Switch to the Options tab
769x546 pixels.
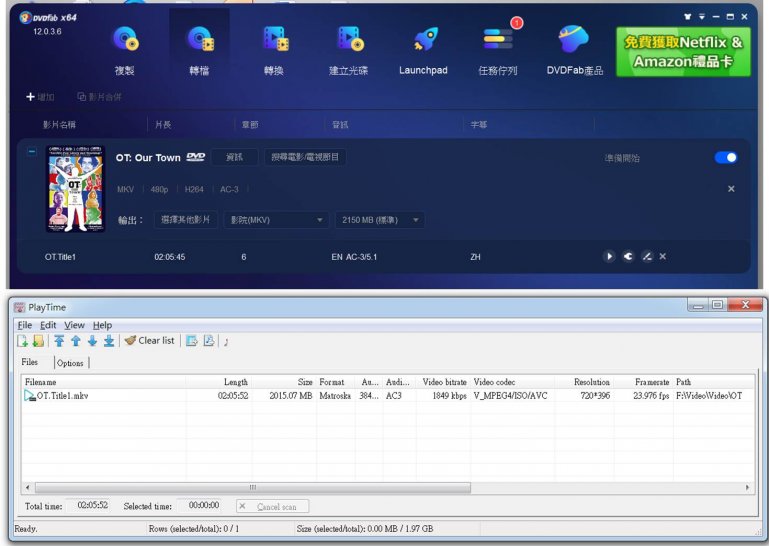tap(70, 363)
